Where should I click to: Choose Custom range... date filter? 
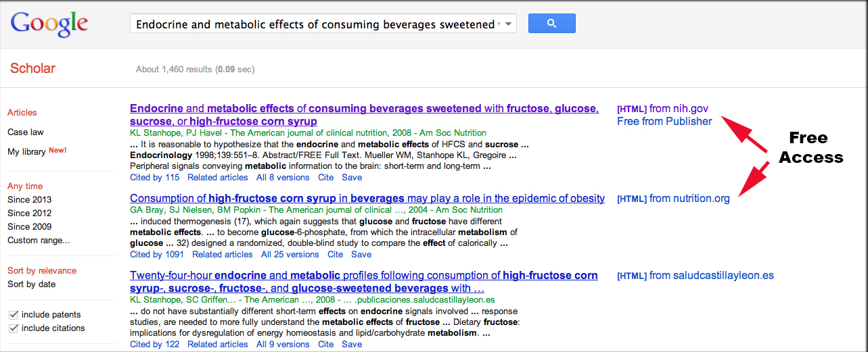tap(39, 241)
